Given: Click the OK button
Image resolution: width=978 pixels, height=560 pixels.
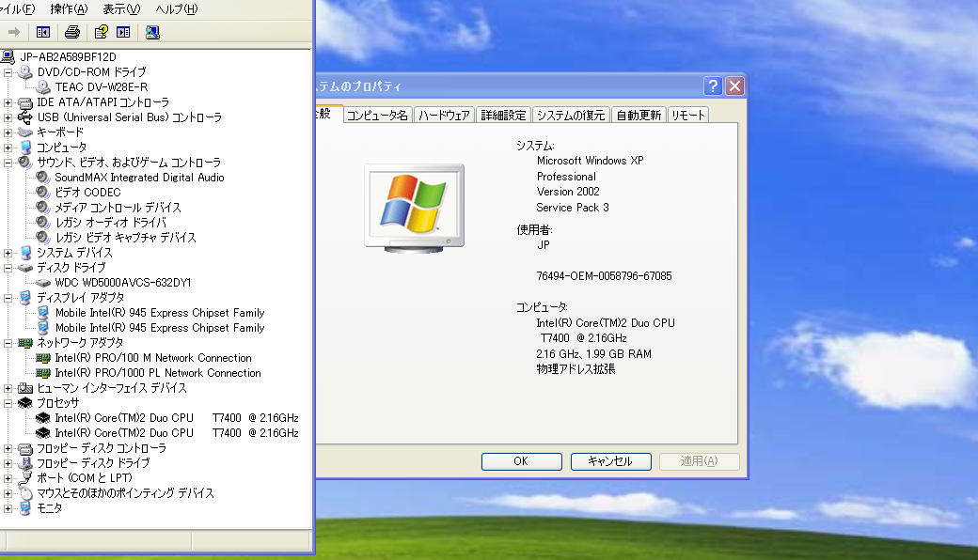Looking at the screenshot, I should coord(521,461).
